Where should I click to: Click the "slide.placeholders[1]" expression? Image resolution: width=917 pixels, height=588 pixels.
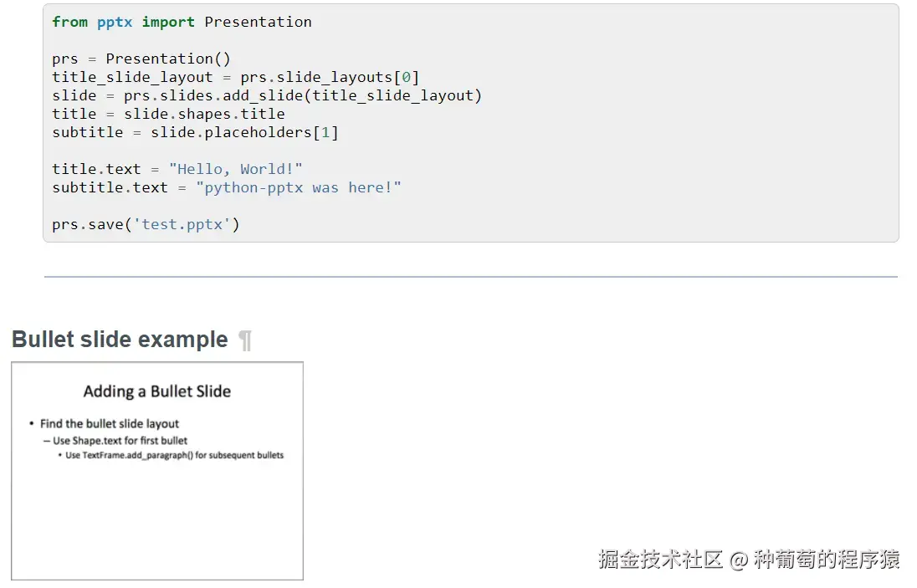pos(244,132)
